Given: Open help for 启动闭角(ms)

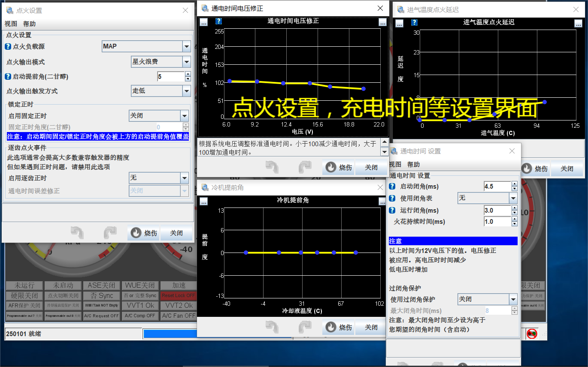Looking at the screenshot, I should (x=392, y=187).
